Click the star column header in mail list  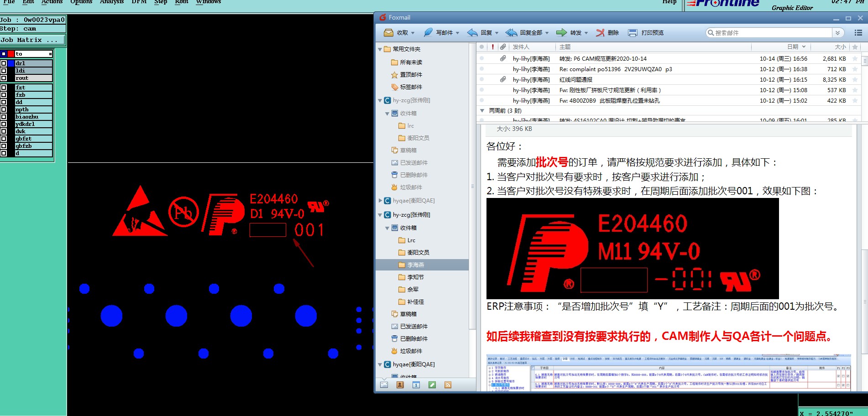(x=855, y=47)
